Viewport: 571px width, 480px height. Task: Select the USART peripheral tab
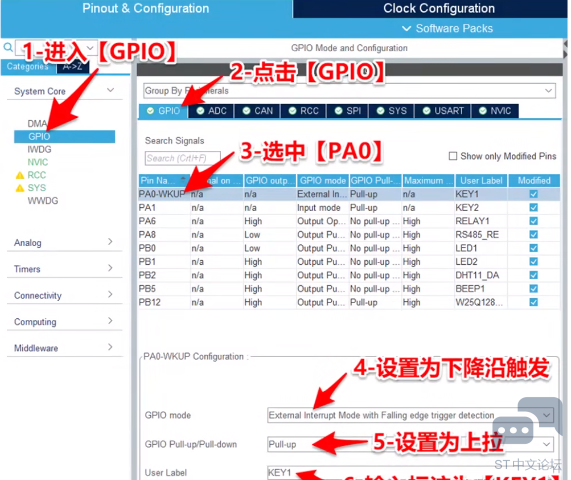[443, 111]
